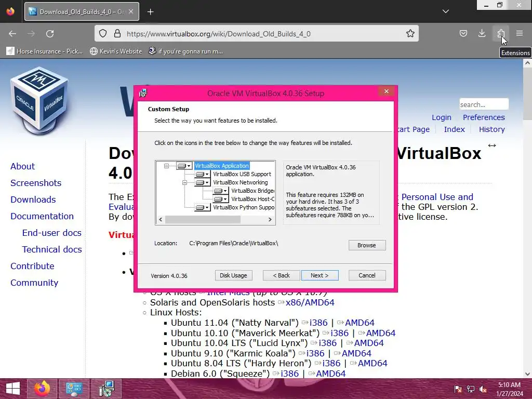Bookmark this page with the star icon
The width and height of the screenshot is (532, 399).
410,33
